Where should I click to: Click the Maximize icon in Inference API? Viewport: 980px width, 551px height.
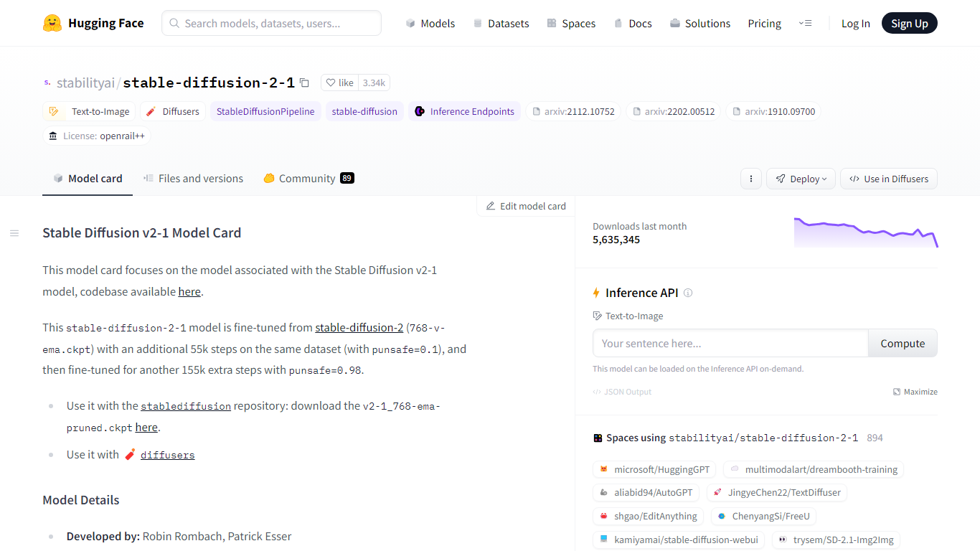pos(897,392)
